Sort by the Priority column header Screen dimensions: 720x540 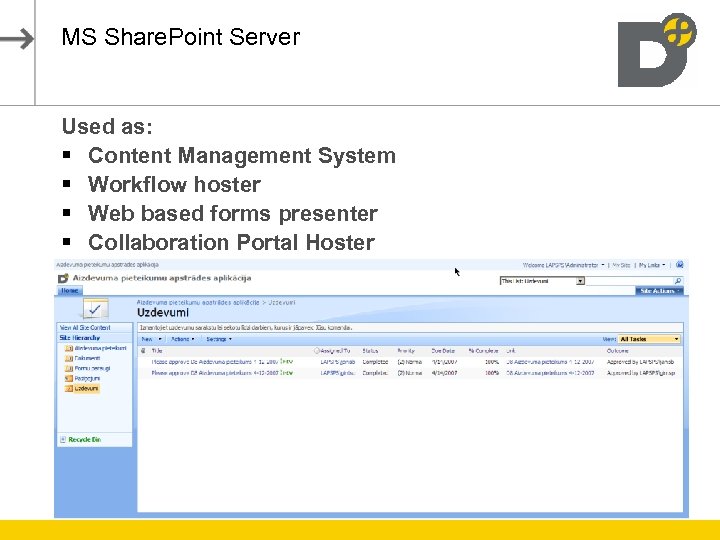pyautogui.click(x=406, y=351)
